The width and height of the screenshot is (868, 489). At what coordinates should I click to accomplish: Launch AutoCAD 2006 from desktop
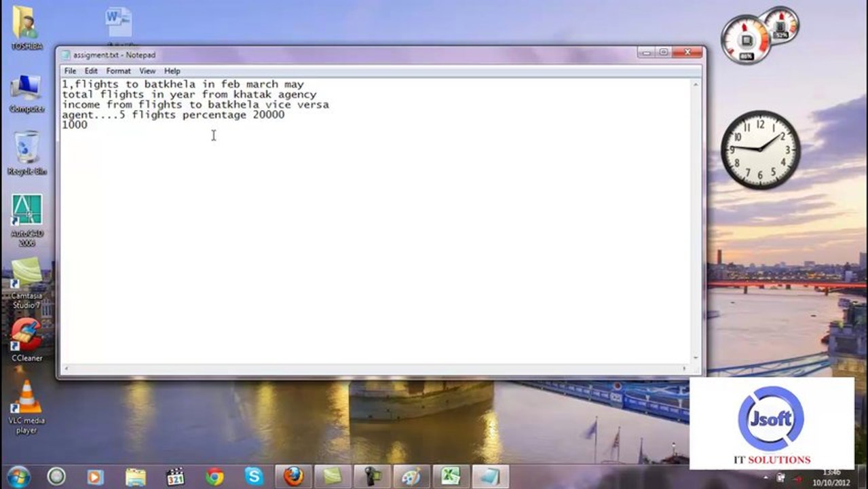tap(26, 220)
